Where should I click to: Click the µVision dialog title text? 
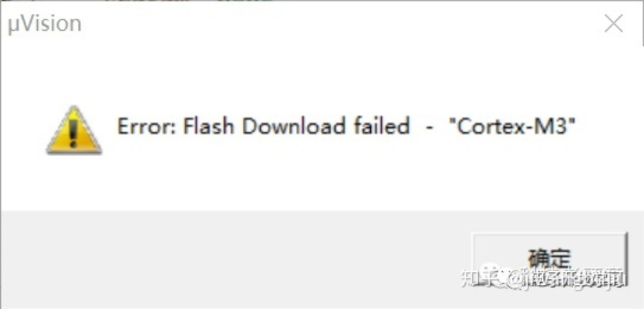(45, 24)
